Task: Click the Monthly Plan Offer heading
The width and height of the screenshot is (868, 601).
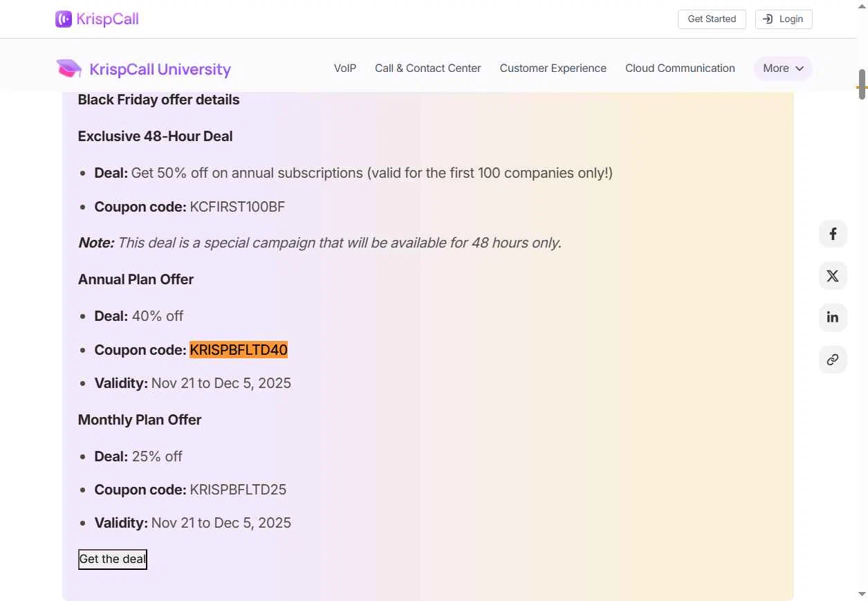Action: [x=140, y=420]
